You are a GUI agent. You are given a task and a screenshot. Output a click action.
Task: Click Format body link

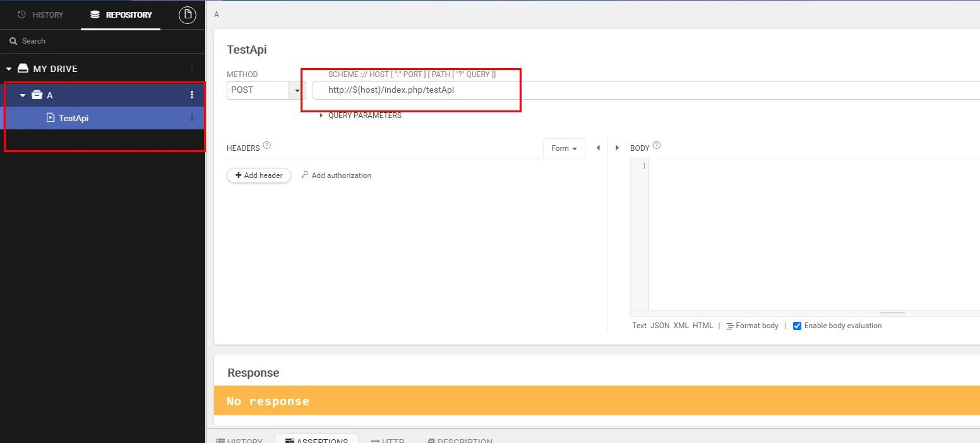[x=752, y=326]
